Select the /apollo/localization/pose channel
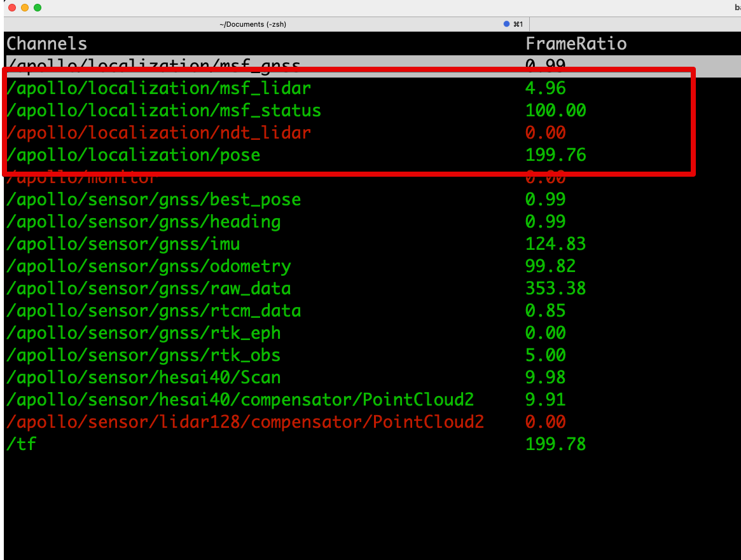This screenshot has height=560, width=741. tap(134, 155)
